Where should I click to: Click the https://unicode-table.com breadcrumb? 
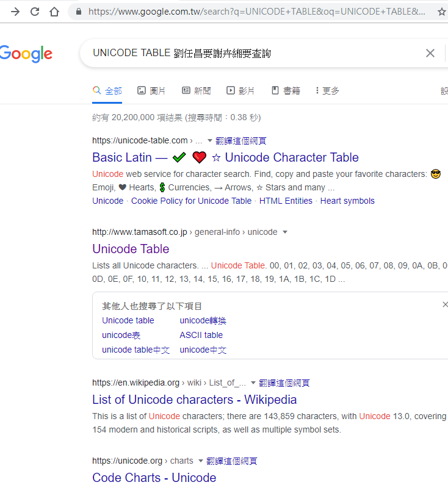pyautogui.click(x=147, y=141)
